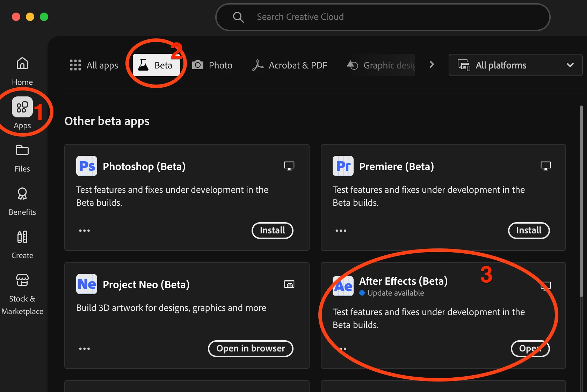Switch to the Photo tab
Viewport: 587px width, 392px height.
[x=212, y=65]
